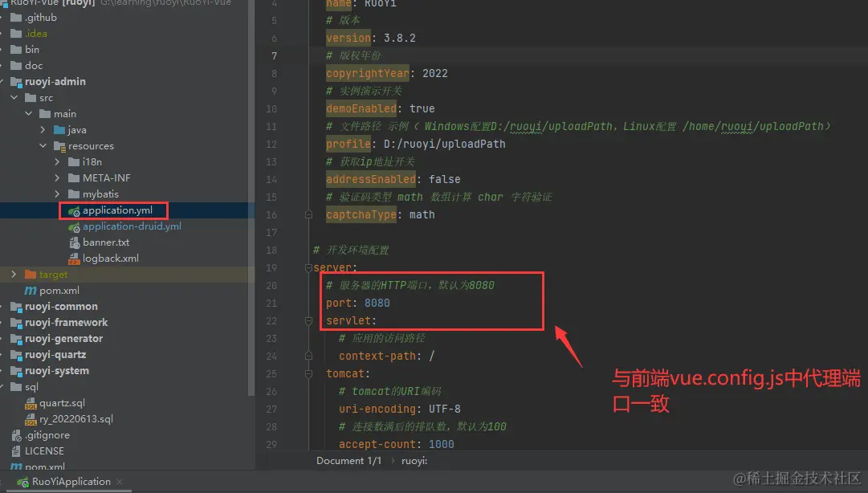The width and height of the screenshot is (868, 493).
Task: Select the ruoyi-quartz module
Action: (x=55, y=355)
